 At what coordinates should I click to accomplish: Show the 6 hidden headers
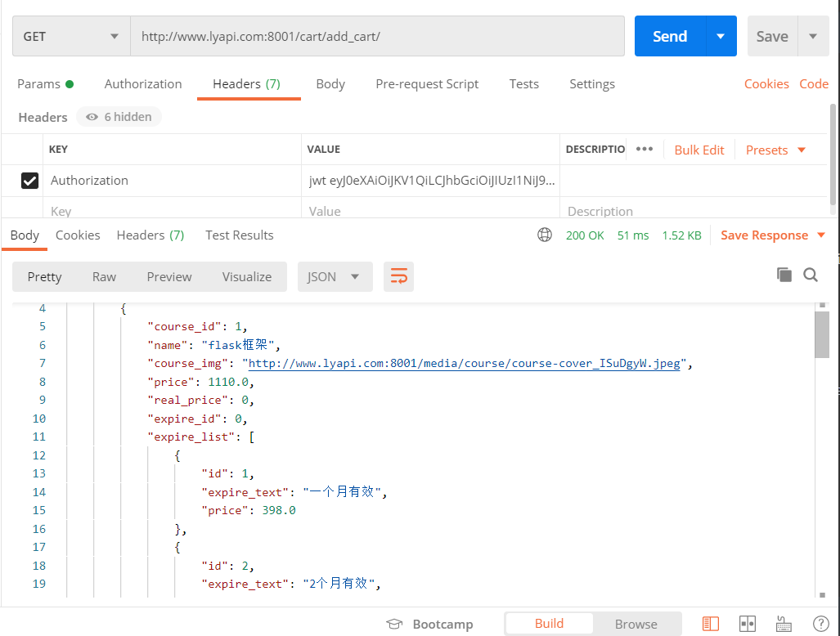[119, 117]
